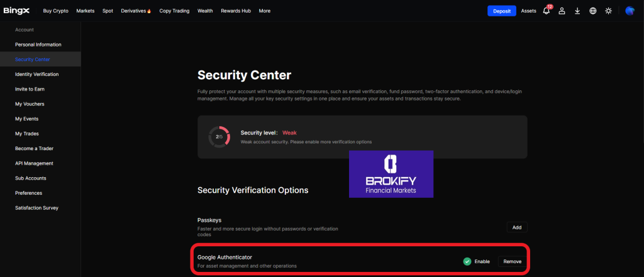The height and width of the screenshot is (277, 644).
Task: Click 'For asset management and other operations' text
Action: click(247, 266)
